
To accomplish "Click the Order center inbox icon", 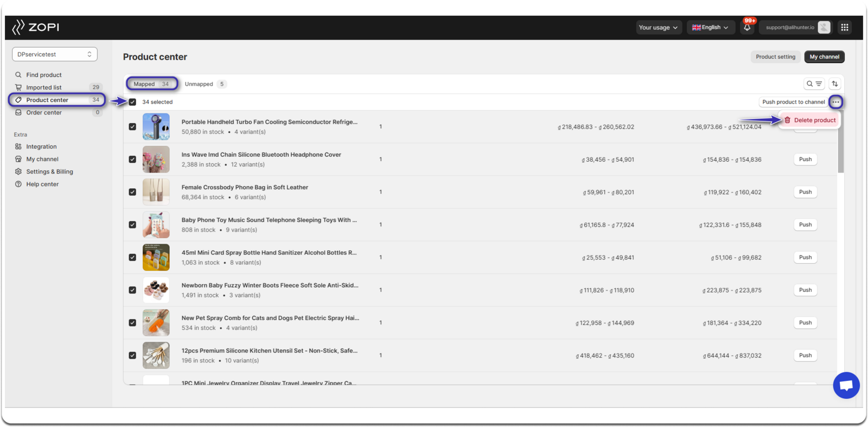I will tap(18, 112).
